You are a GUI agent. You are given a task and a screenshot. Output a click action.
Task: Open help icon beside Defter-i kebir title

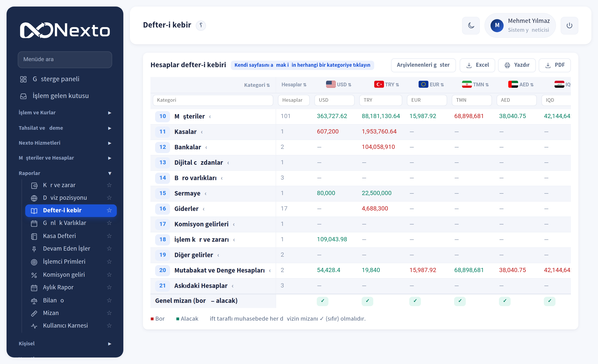[x=201, y=25]
